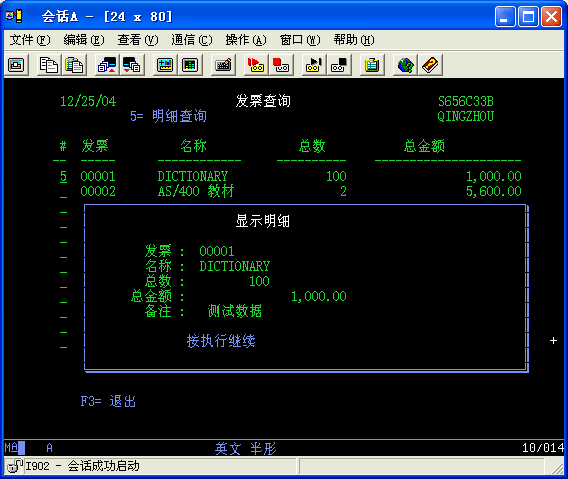Start macro recording with red arrow icon
The image size is (568, 479).
coord(256,65)
